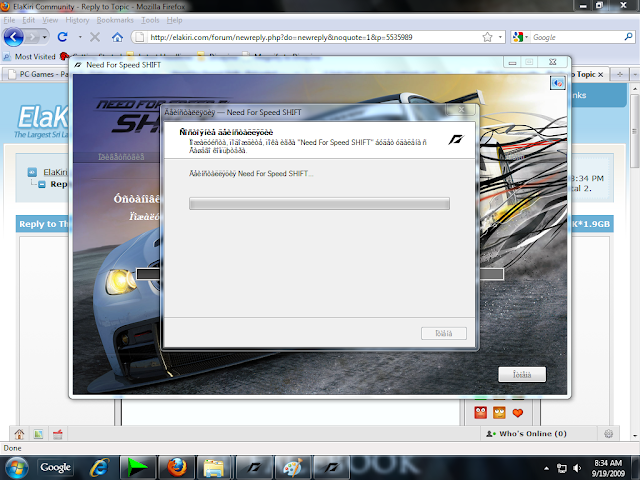The height and width of the screenshot is (480, 640).
Task: Click Firefox forward arrow button
Action: [32, 37]
